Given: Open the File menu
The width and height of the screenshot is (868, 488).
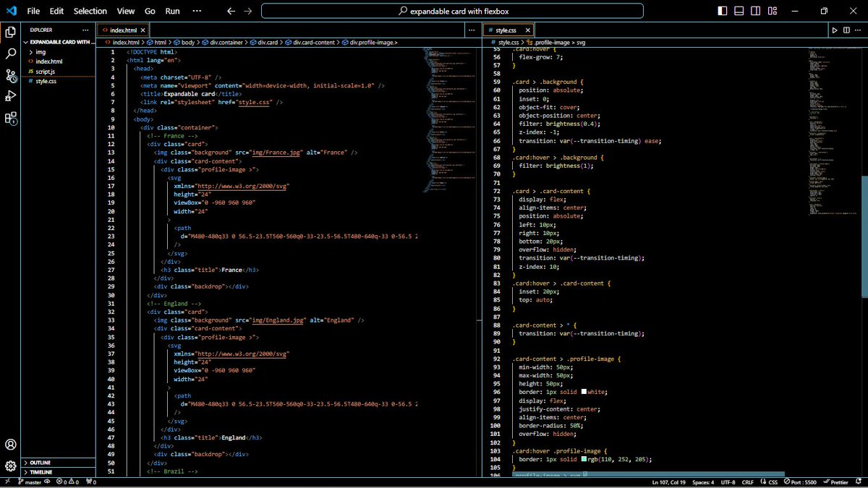Looking at the screenshot, I should pos(33,11).
